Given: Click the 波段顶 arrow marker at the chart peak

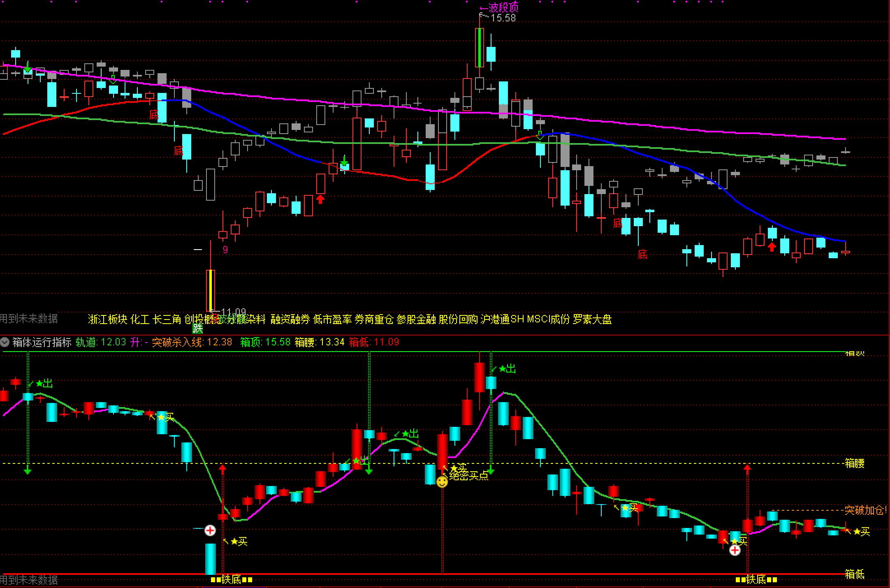Looking at the screenshot, I should tap(499, 8).
